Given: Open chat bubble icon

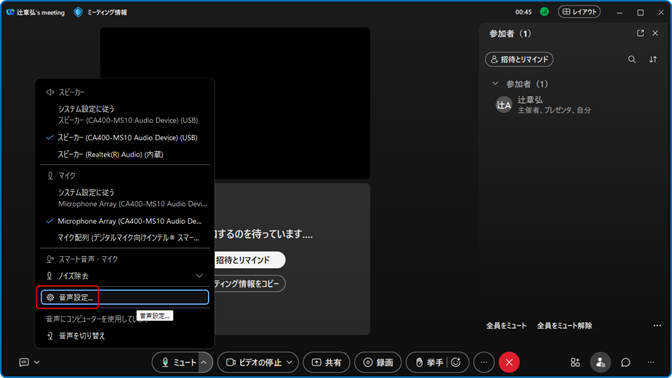Looking at the screenshot, I should point(626,363).
